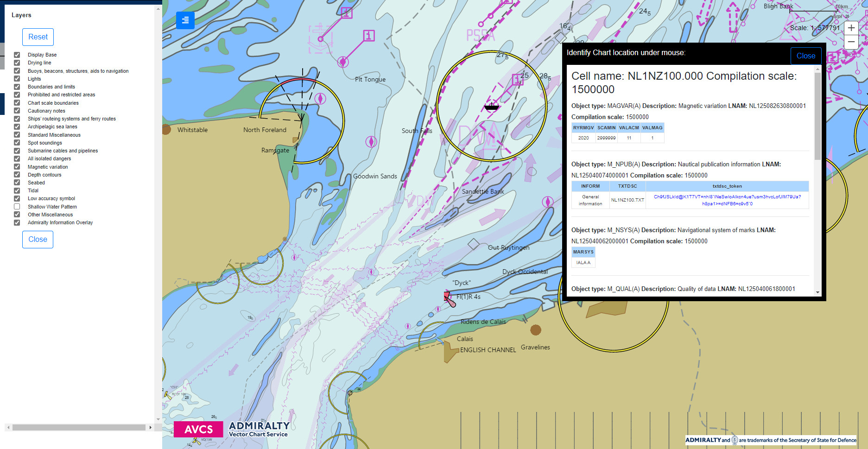Click the Reset button in the Layers panel

point(38,37)
